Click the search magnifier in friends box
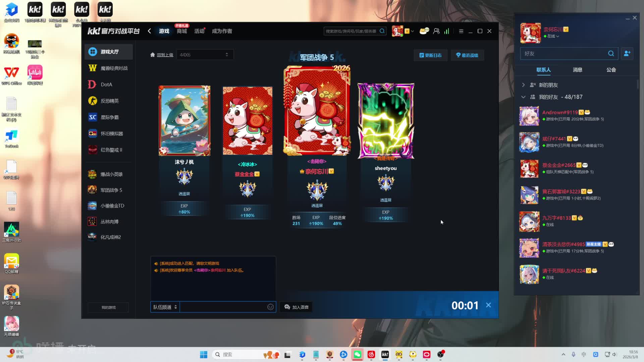The image size is (644, 362). pos(611,54)
